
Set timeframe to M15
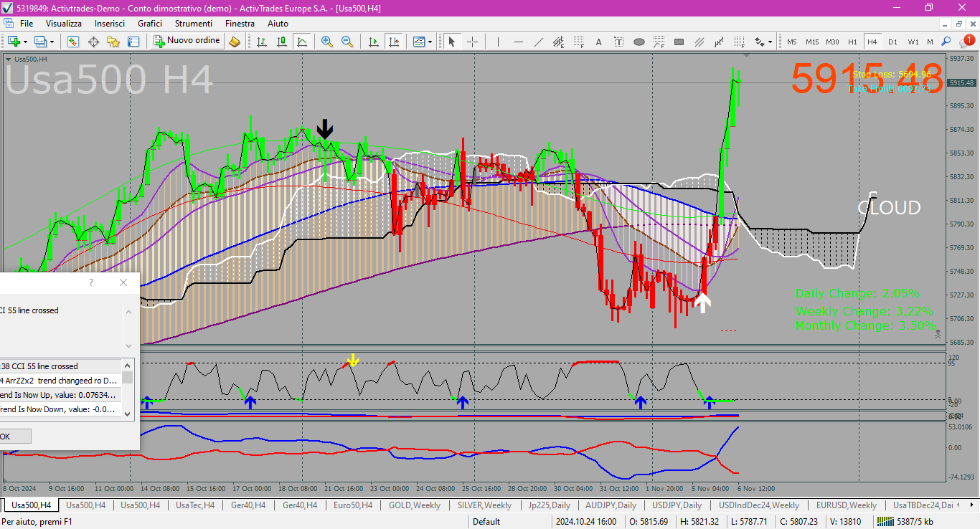[812, 42]
